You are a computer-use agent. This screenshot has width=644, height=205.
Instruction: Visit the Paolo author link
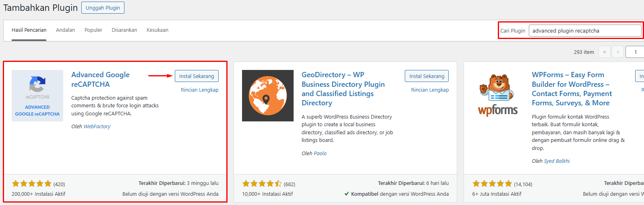[320, 153]
